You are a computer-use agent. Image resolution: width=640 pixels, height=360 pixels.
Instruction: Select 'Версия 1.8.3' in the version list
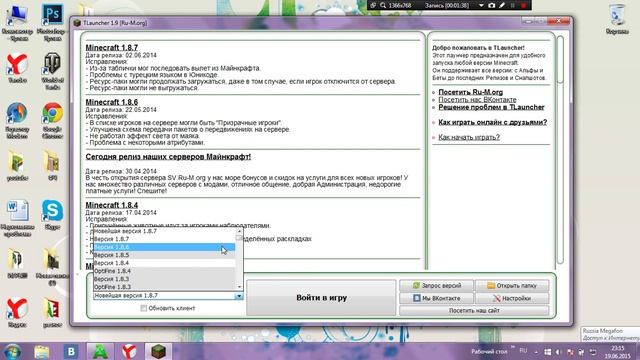[x=164, y=279]
